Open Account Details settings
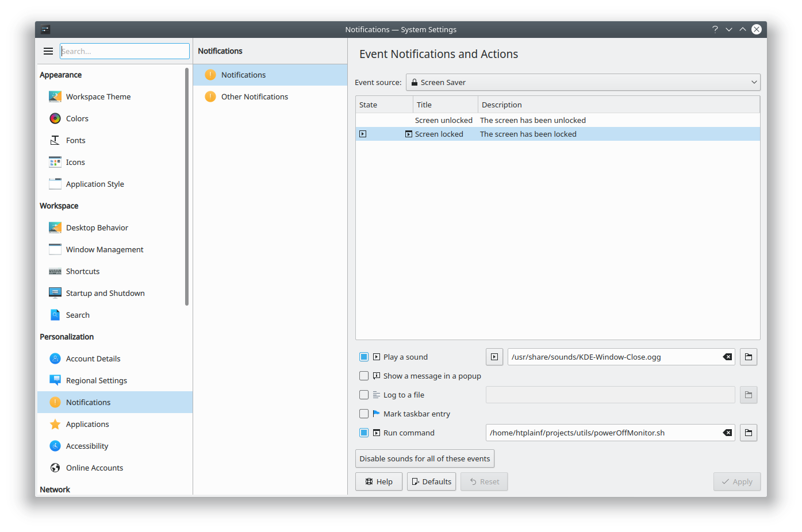The width and height of the screenshot is (802, 532). point(115,358)
